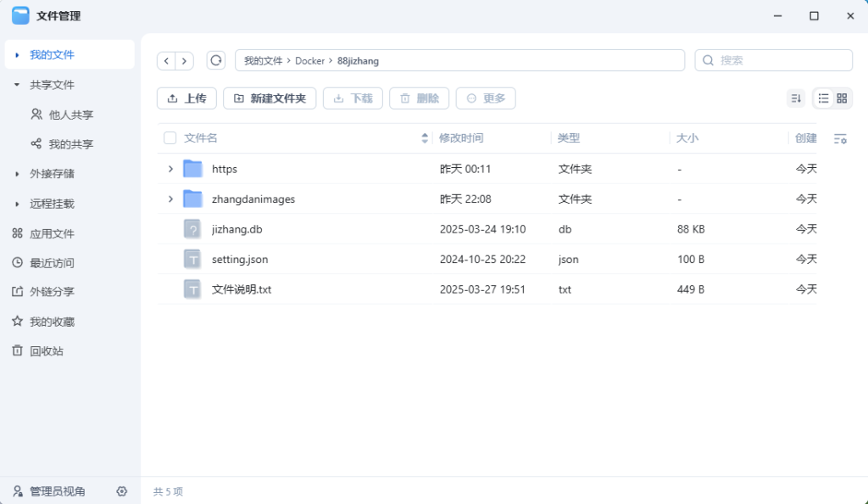Open 回收站 in the sidebar
This screenshot has width=868, height=504.
point(46,351)
